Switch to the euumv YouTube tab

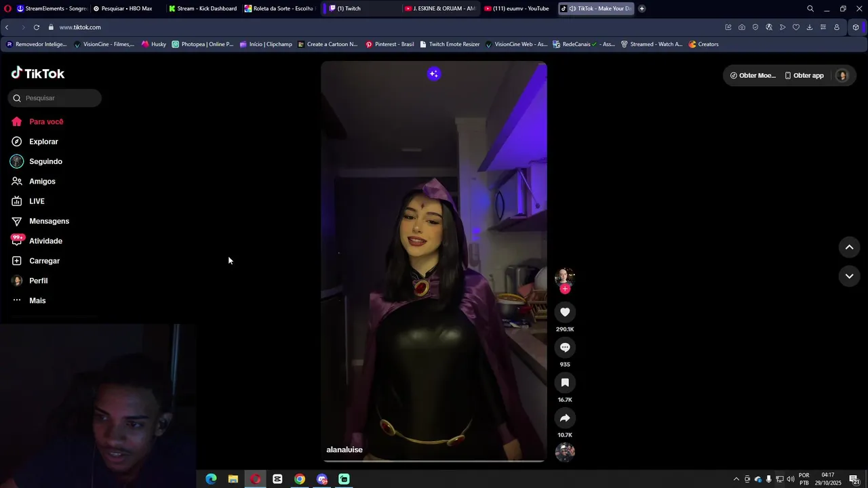coord(517,9)
